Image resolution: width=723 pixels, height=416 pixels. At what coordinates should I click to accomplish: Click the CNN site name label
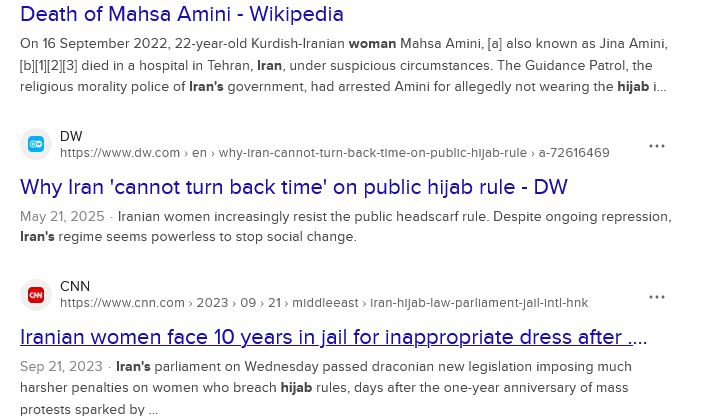75,286
